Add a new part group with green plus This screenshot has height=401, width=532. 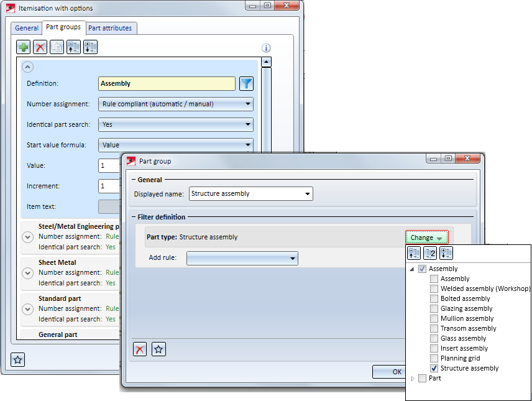click(24, 47)
